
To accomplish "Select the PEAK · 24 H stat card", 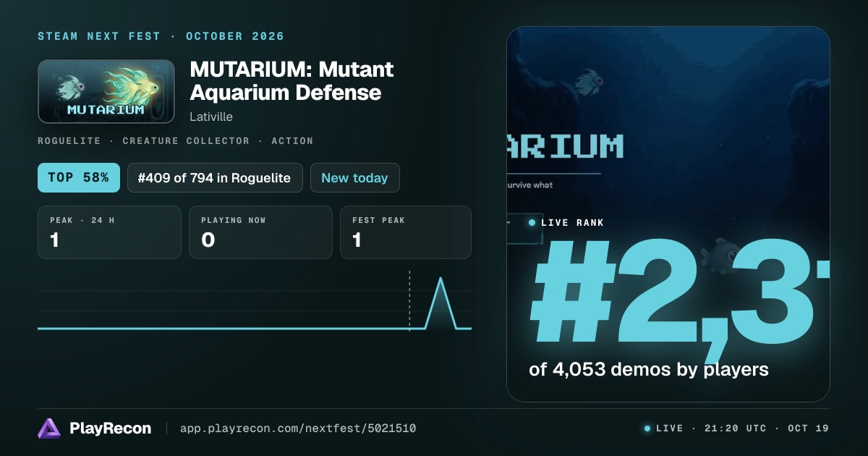I will point(109,232).
